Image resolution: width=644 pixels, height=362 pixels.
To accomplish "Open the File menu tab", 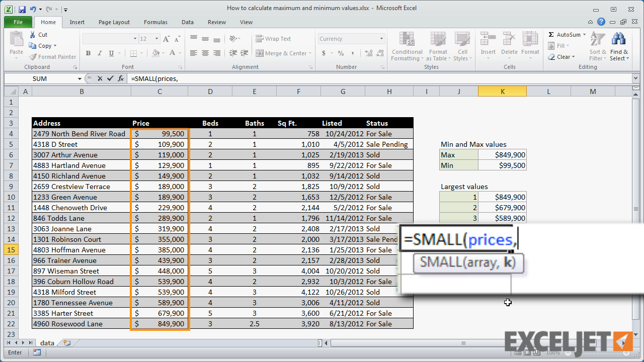I will 18,22.
